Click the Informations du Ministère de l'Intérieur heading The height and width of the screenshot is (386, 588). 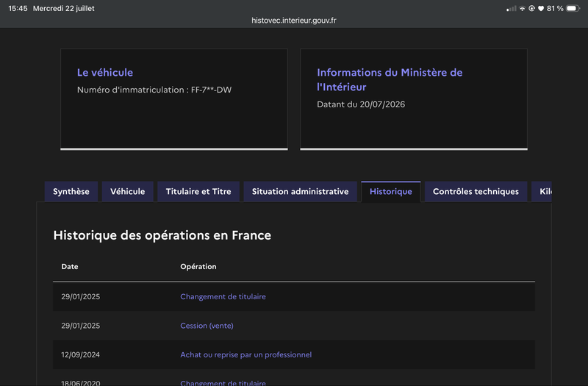[390, 79]
